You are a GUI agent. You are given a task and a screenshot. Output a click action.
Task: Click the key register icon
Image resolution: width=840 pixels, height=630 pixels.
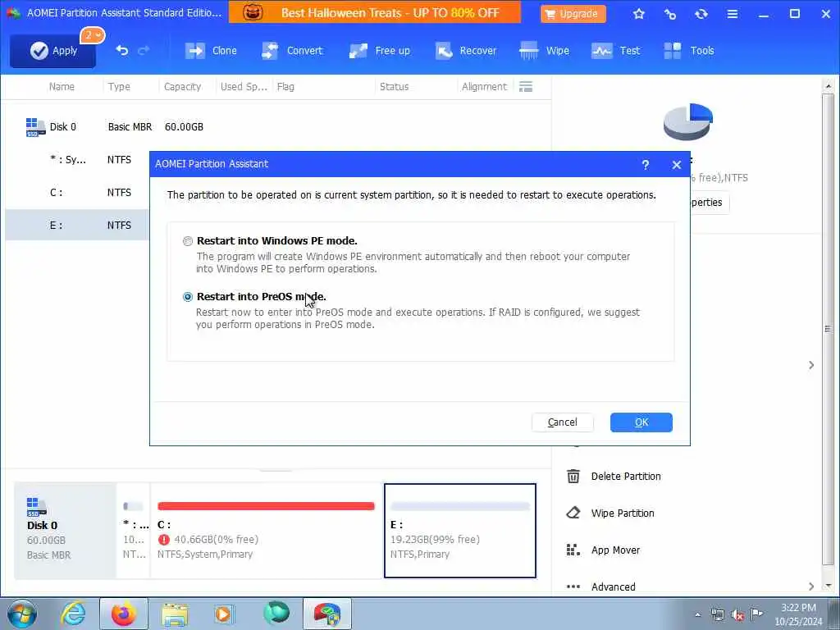[669, 14]
